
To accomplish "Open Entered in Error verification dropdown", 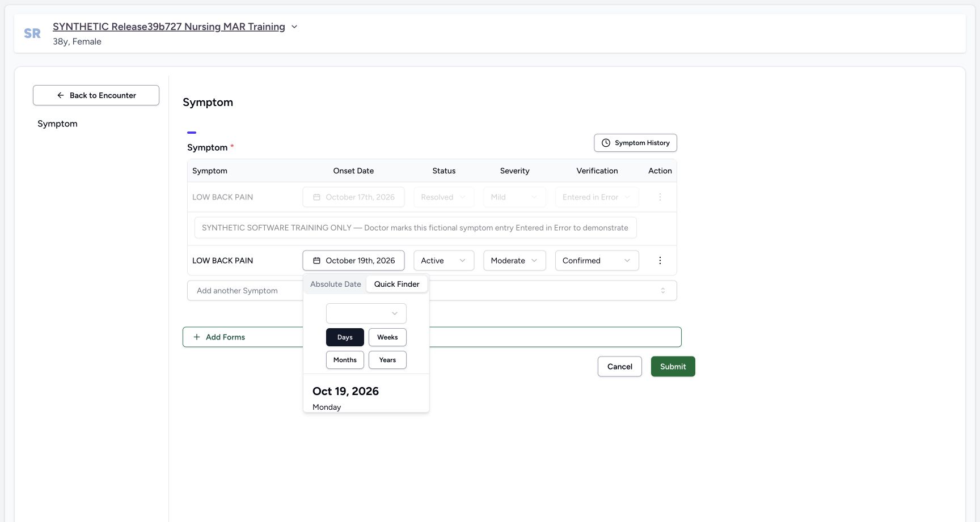I will tap(597, 197).
